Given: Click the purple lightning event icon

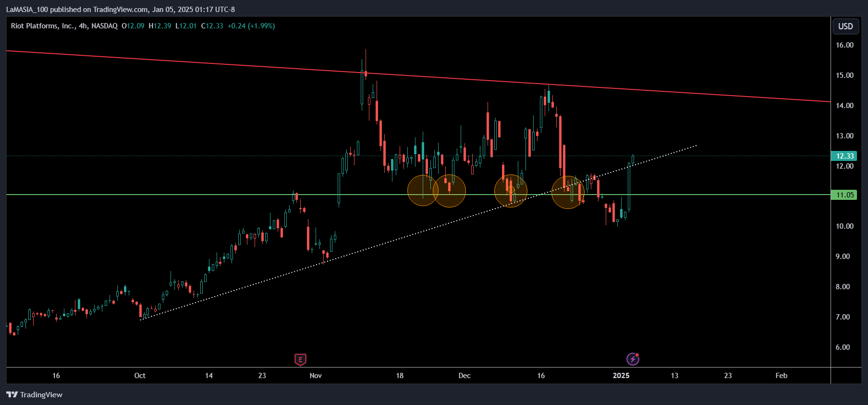Looking at the screenshot, I should (633, 359).
